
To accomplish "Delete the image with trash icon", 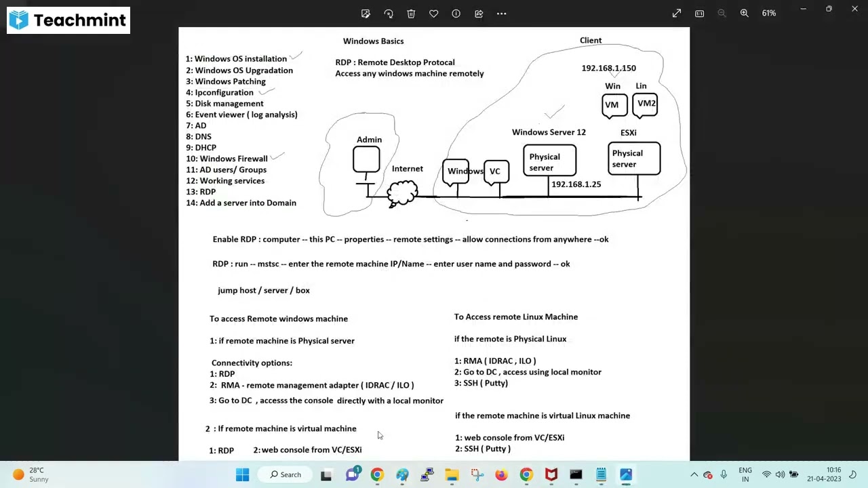I will point(411,14).
